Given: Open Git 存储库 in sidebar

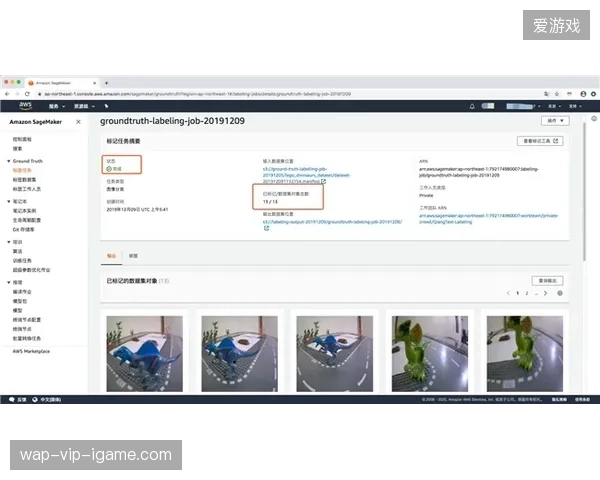Looking at the screenshot, I should [x=24, y=229].
